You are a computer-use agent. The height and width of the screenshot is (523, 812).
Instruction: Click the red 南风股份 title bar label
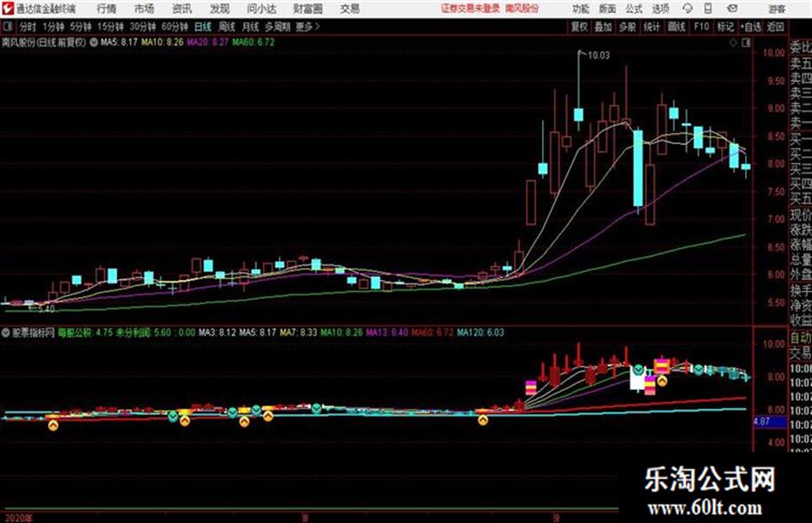[522, 9]
